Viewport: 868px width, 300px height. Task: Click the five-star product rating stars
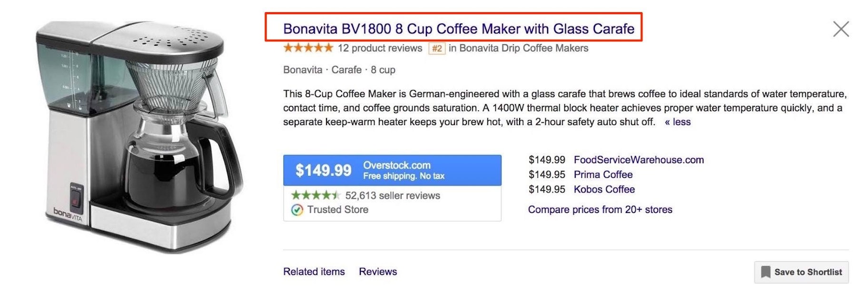pos(308,48)
